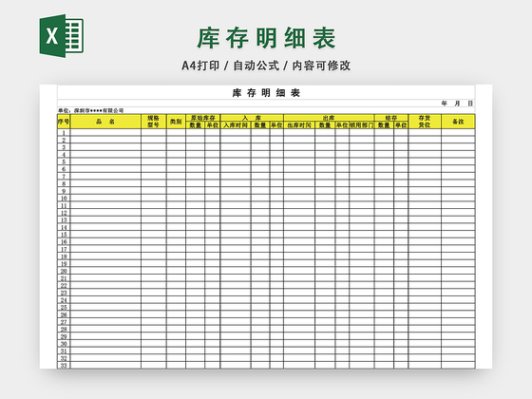532x399 pixels.
Task: Click the 出库时间 header cell
Action: [299, 125]
